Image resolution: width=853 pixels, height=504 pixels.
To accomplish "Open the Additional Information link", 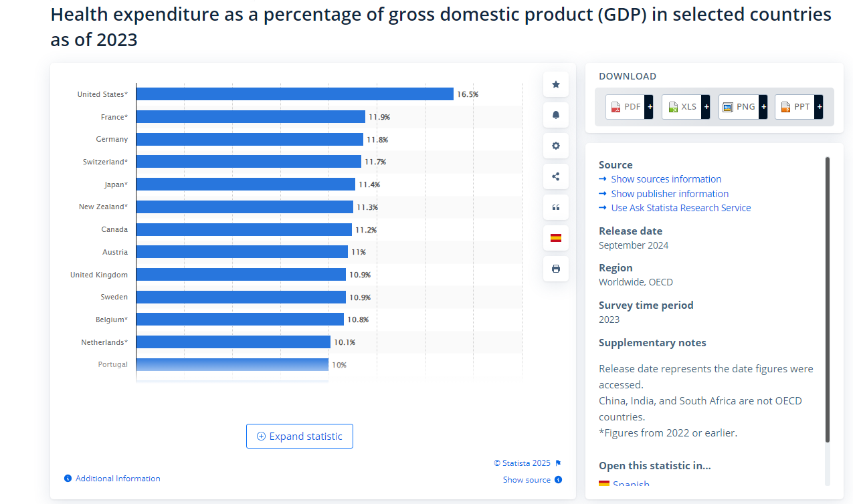I will coord(117,479).
